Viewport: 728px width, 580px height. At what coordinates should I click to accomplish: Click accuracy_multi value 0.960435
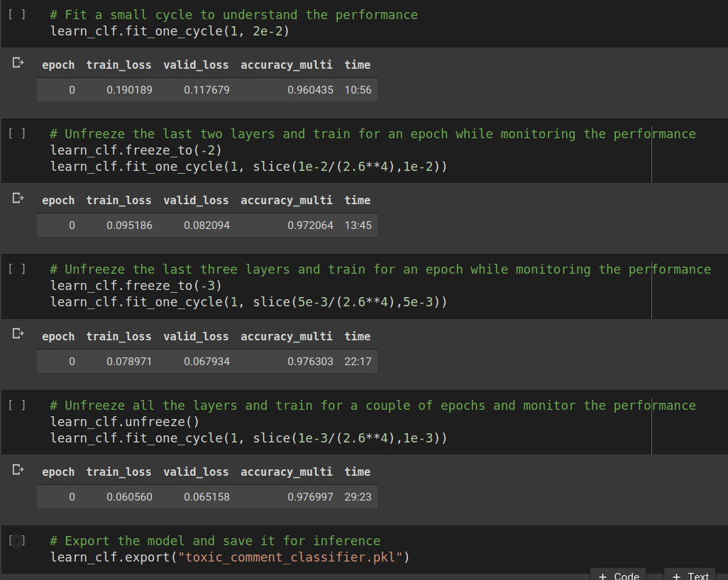(x=310, y=90)
